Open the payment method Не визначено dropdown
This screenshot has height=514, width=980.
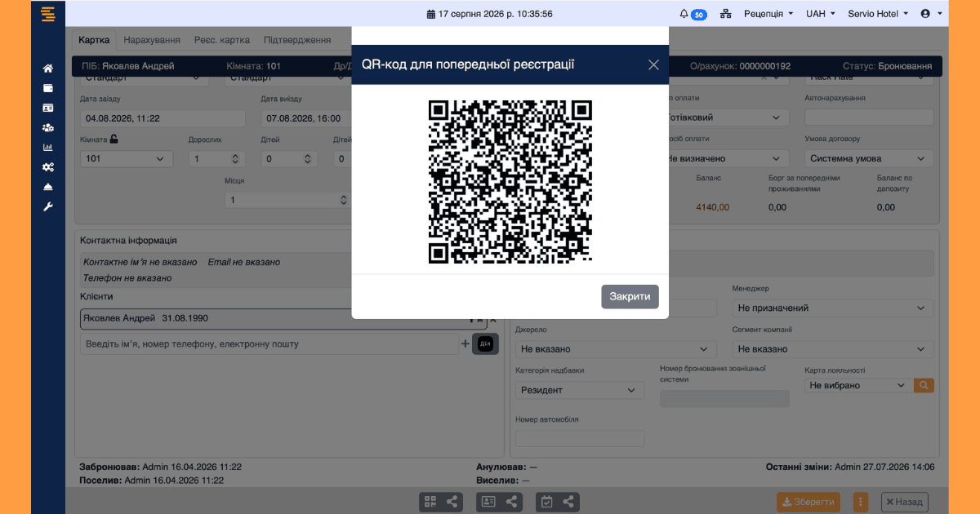(x=728, y=158)
